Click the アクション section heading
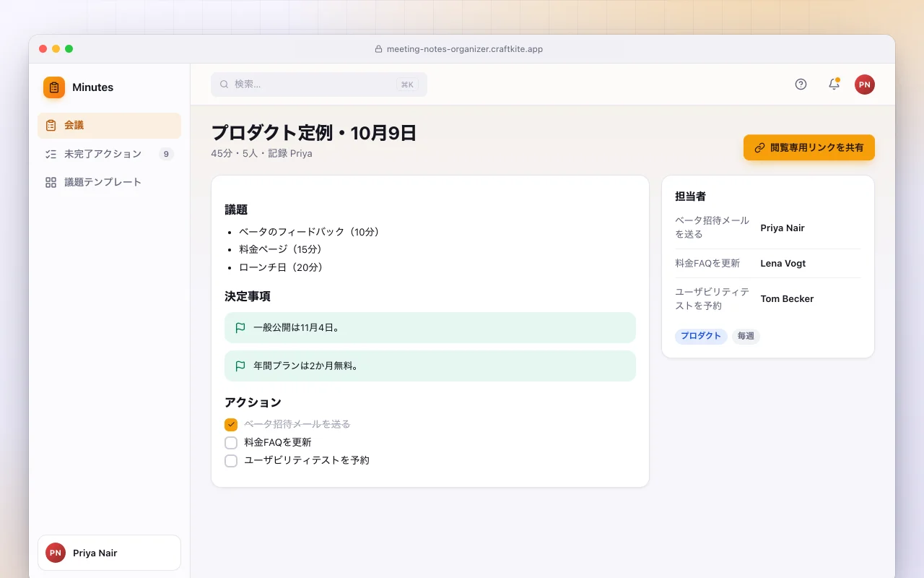The height and width of the screenshot is (578, 924). pos(253,402)
